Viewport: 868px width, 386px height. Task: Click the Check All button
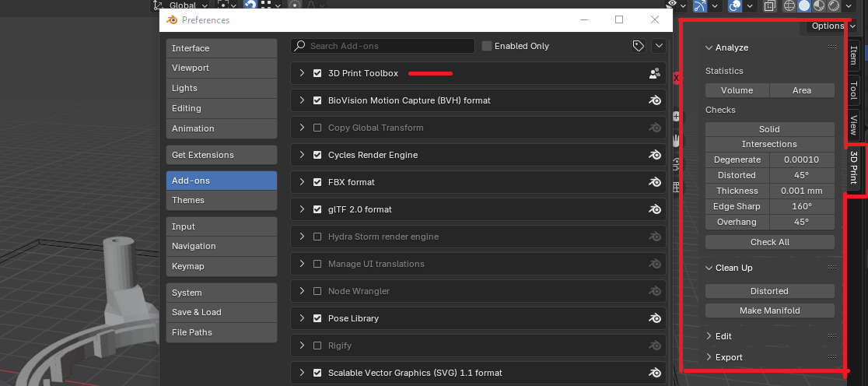769,242
